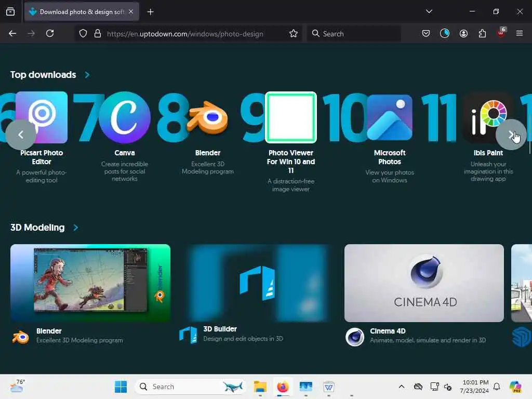
Task: Click the Cinema 4D title
Action: click(x=388, y=331)
